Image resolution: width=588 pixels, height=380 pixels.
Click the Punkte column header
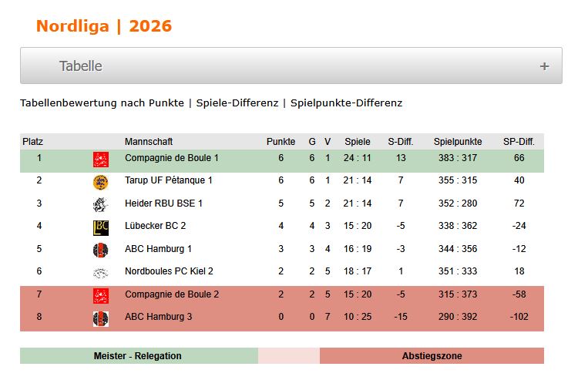(281, 142)
